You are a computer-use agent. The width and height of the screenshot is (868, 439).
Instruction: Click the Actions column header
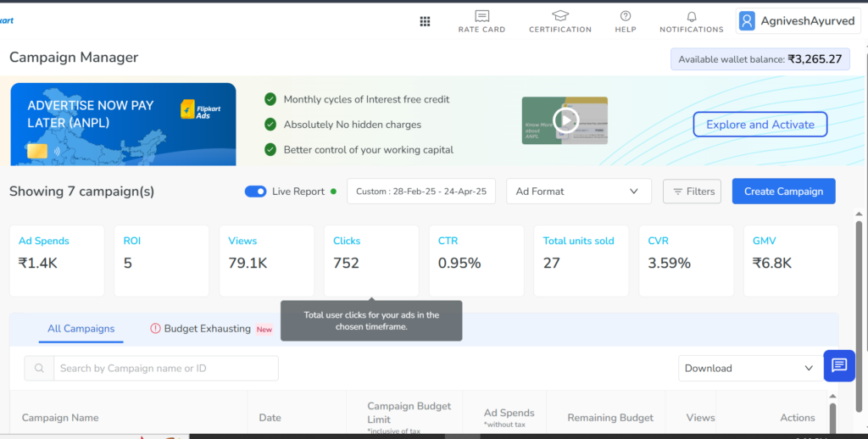[797, 418]
